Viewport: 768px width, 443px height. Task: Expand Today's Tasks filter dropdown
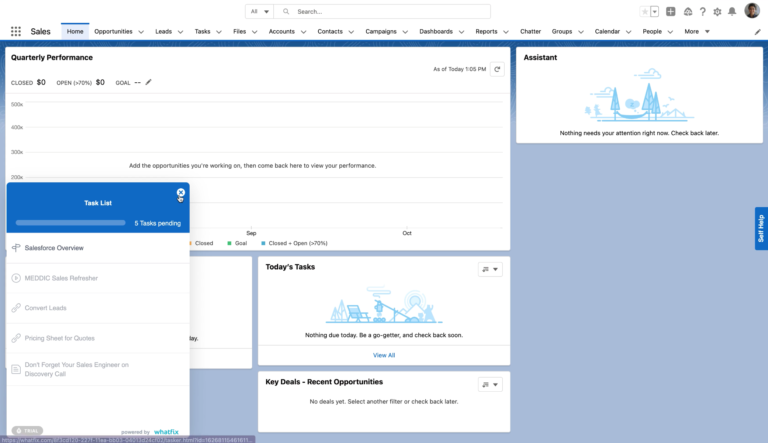(x=490, y=269)
